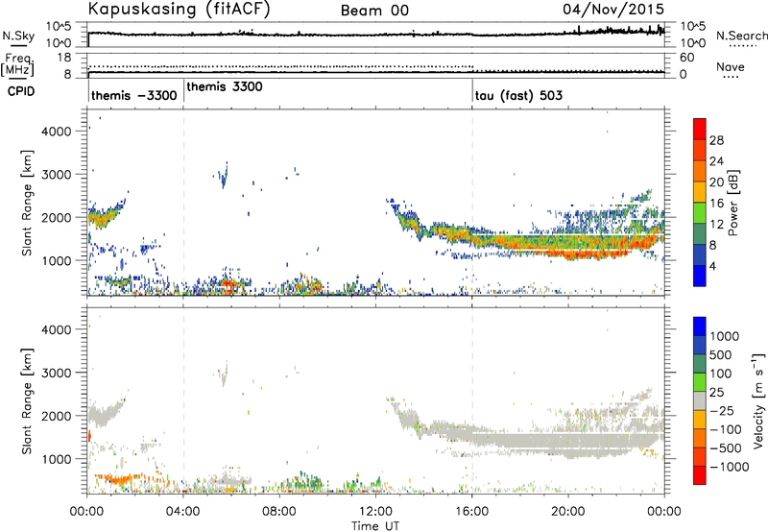
Task: Click the '3000' range tick on the velocity panel
Action: (x=57, y=373)
